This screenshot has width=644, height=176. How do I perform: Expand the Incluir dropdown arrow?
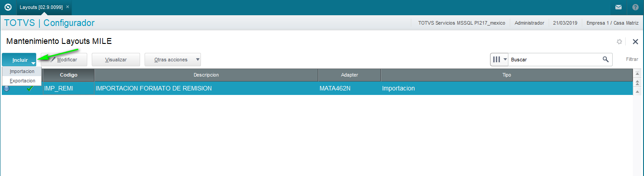[x=33, y=63]
